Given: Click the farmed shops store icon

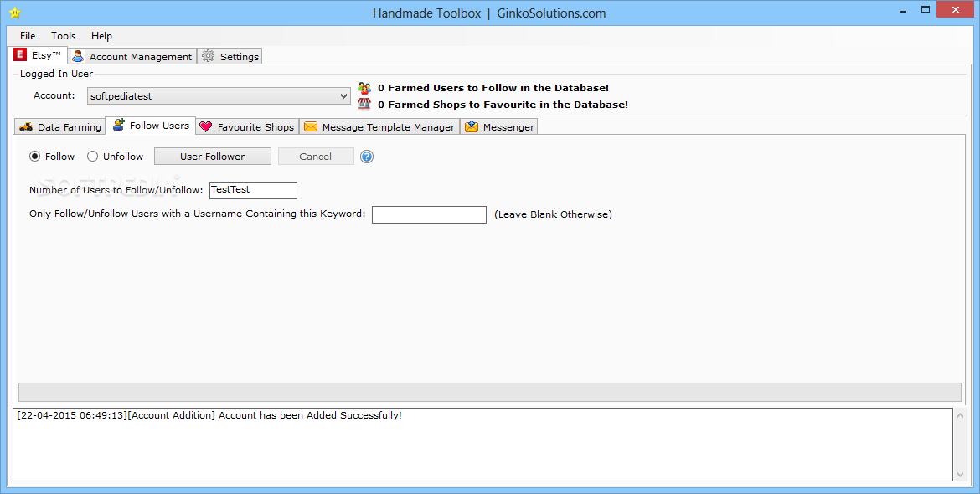Looking at the screenshot, I should coord(364,105).
